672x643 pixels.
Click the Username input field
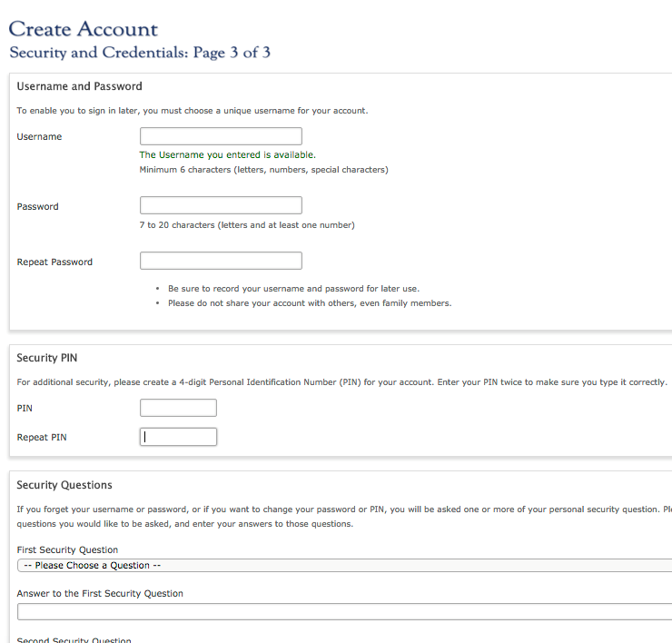click(x=221, y=136)
